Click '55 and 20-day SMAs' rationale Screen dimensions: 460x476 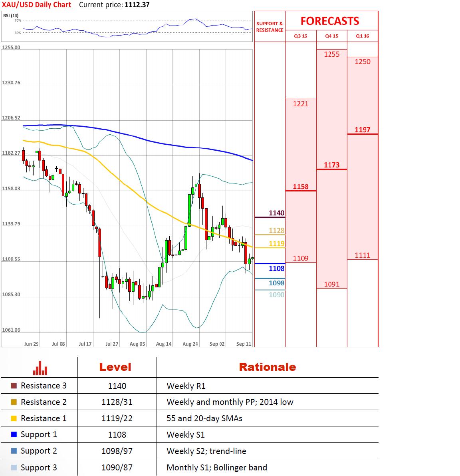(x=204, y=418)
